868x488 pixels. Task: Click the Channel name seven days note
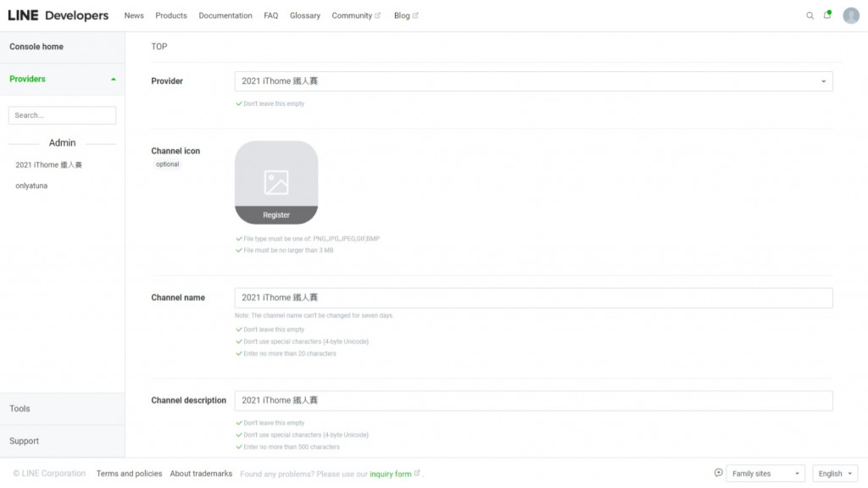pyautogui.click(x=314, y=315)
